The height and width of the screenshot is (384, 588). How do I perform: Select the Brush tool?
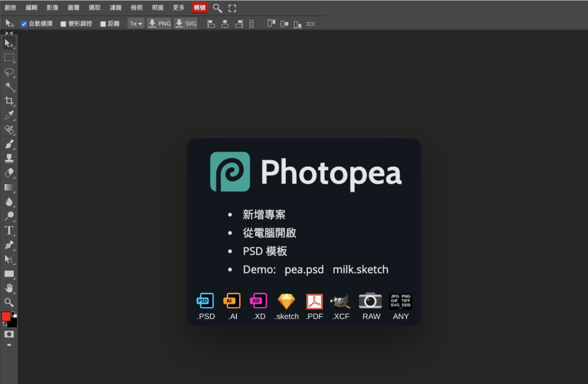coord(9,144)
